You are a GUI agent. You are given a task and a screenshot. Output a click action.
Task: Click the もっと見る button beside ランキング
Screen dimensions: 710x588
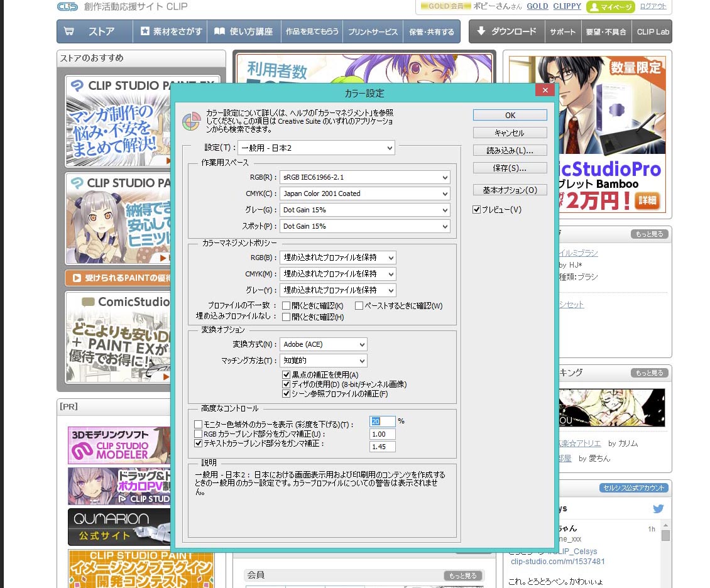(x=649, y=373)
